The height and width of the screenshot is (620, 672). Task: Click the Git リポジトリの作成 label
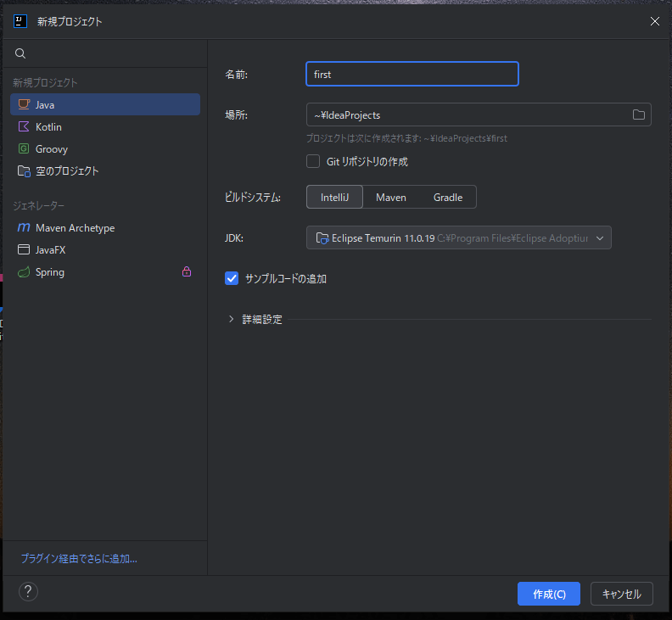367,161
